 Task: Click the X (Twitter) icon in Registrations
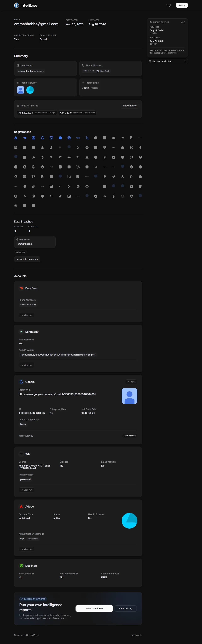[87, 138]
